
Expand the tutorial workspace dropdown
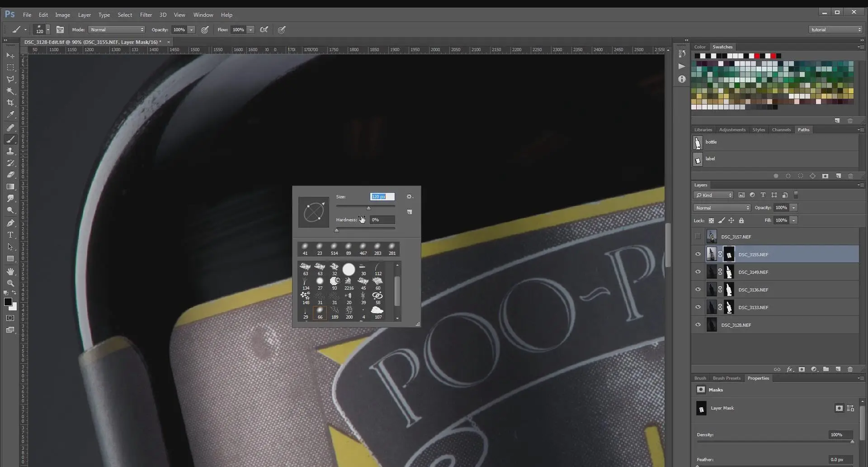tap(835, 30)
